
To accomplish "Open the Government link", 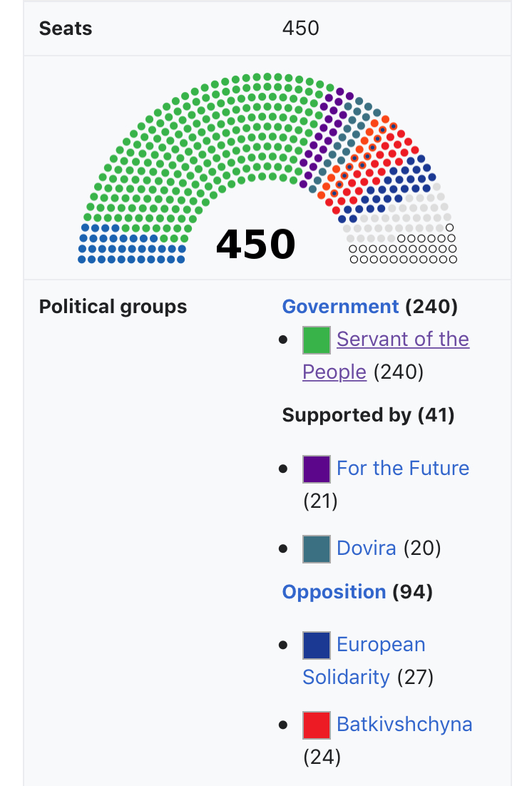I will point(340,306).
